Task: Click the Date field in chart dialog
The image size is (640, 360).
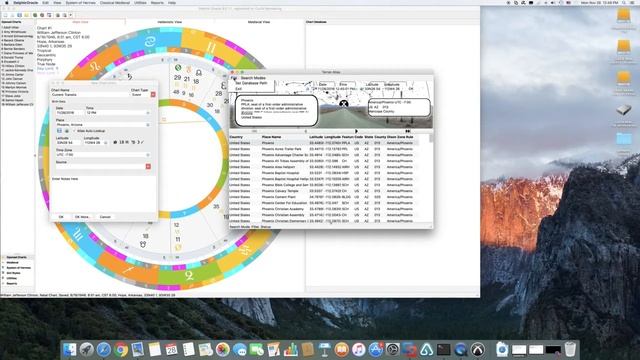Action: click(69, 113)
